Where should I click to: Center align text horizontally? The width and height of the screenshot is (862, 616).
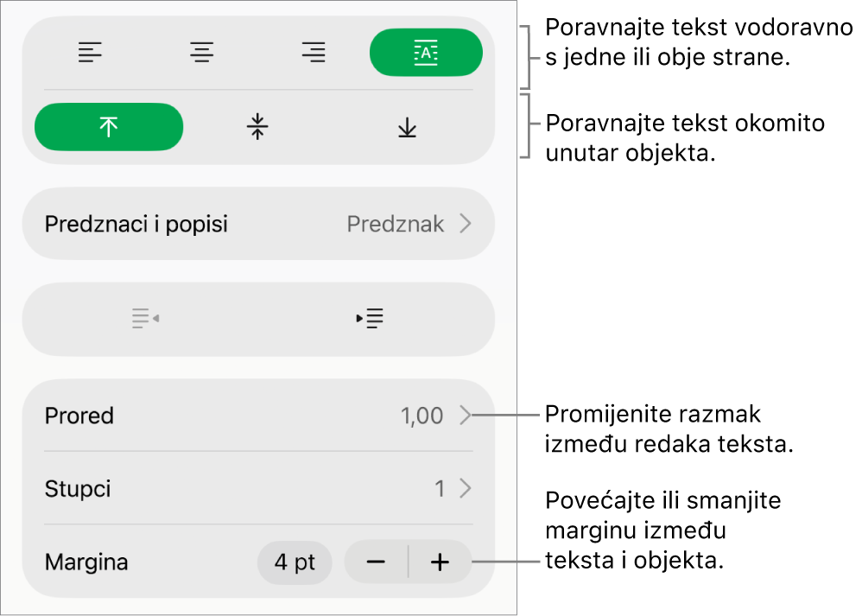[x=202, y=52]
